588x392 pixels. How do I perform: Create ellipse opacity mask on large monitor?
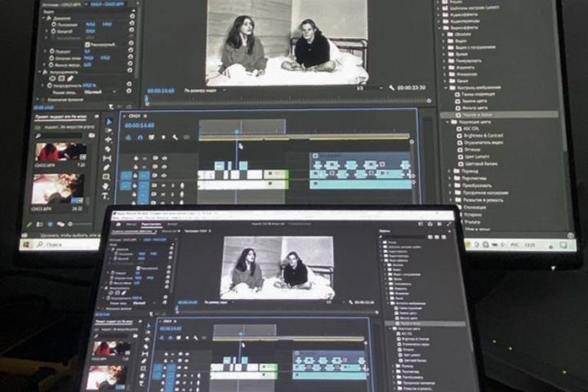pos(52,78)
